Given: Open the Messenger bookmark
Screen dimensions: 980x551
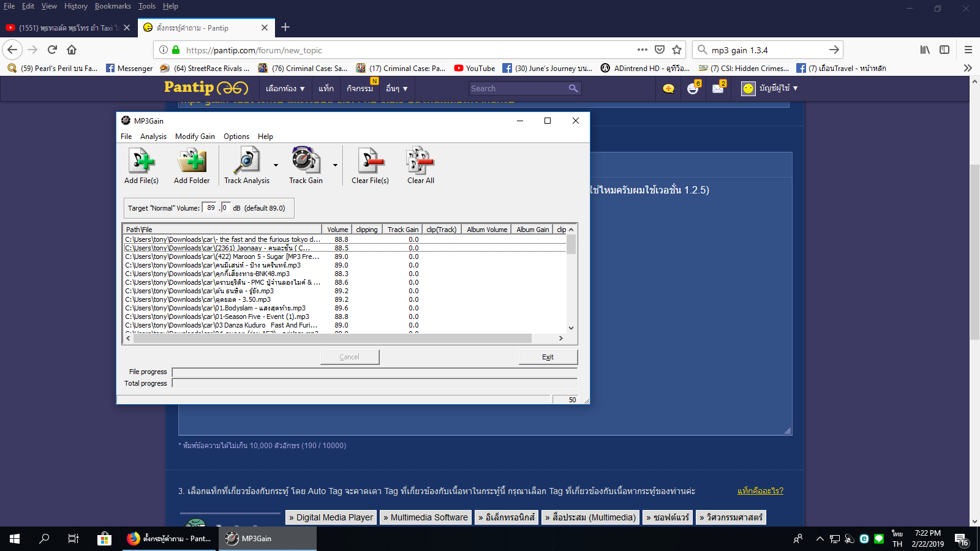Looking at the screenshot, I should point(129,68).
